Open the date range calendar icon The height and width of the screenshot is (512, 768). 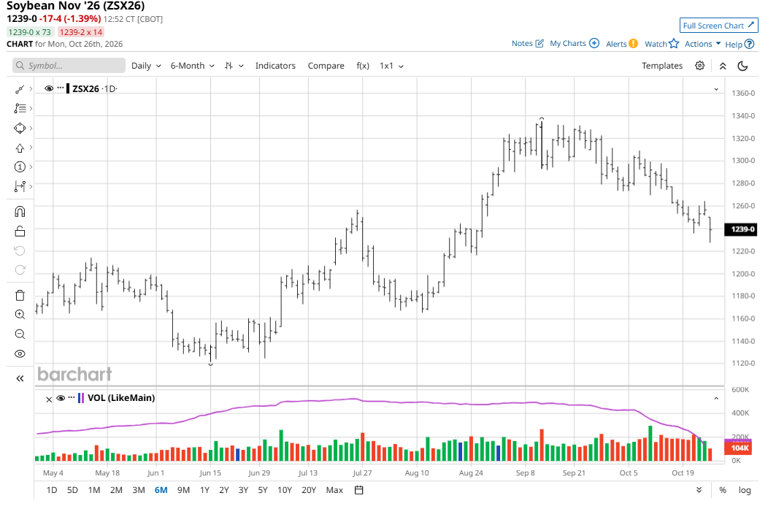click(x=359, y=490)
